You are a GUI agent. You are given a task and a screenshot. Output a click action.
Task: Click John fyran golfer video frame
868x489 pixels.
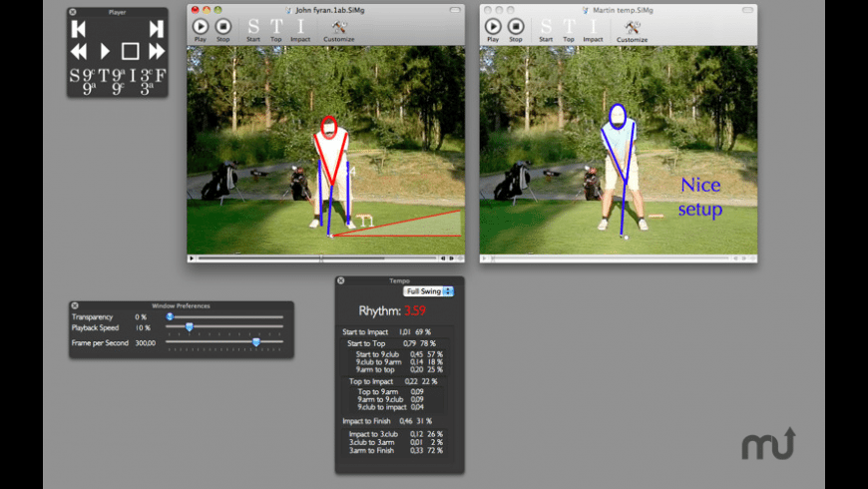click(325, 150)
